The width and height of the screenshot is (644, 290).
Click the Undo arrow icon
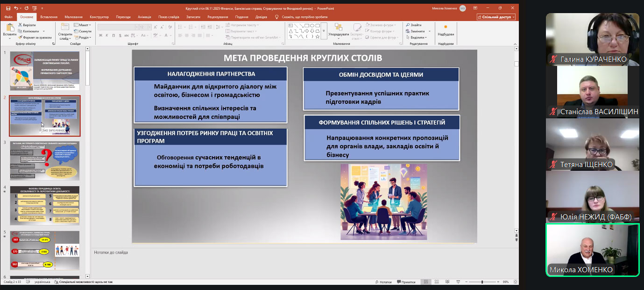(16, 8)
